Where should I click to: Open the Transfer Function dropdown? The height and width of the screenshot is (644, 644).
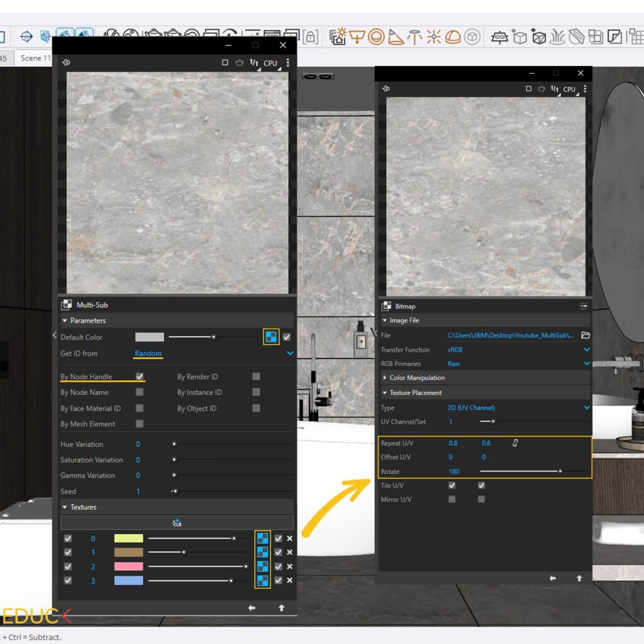[586, 350]
